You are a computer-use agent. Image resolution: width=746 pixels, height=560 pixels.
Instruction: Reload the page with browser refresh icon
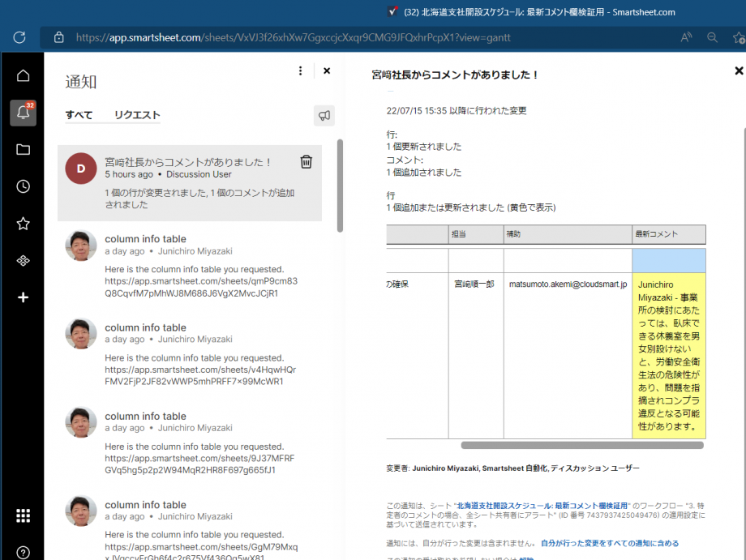pos(19,37)
